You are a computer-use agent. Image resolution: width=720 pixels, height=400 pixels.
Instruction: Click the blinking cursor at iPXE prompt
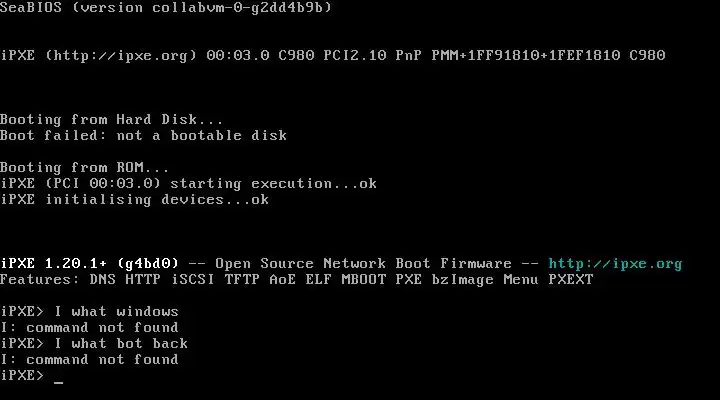tap(58, 381)
